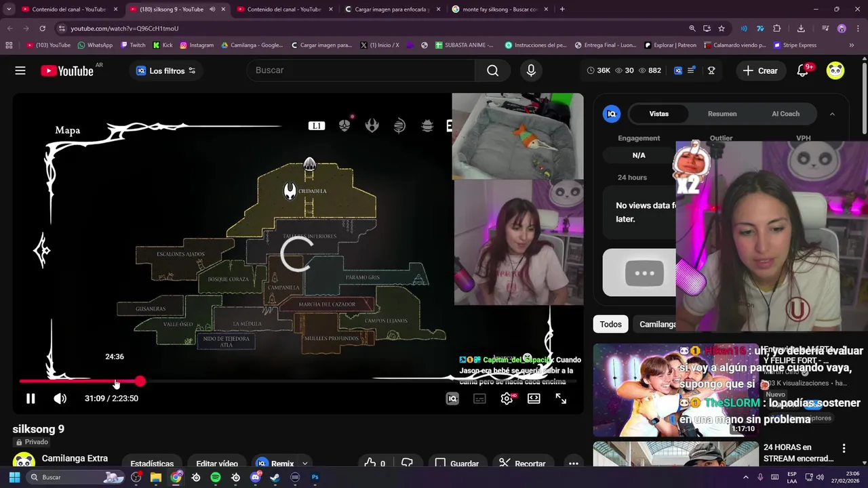Open Camilanga Extra channel name

[x=75, y=458]
